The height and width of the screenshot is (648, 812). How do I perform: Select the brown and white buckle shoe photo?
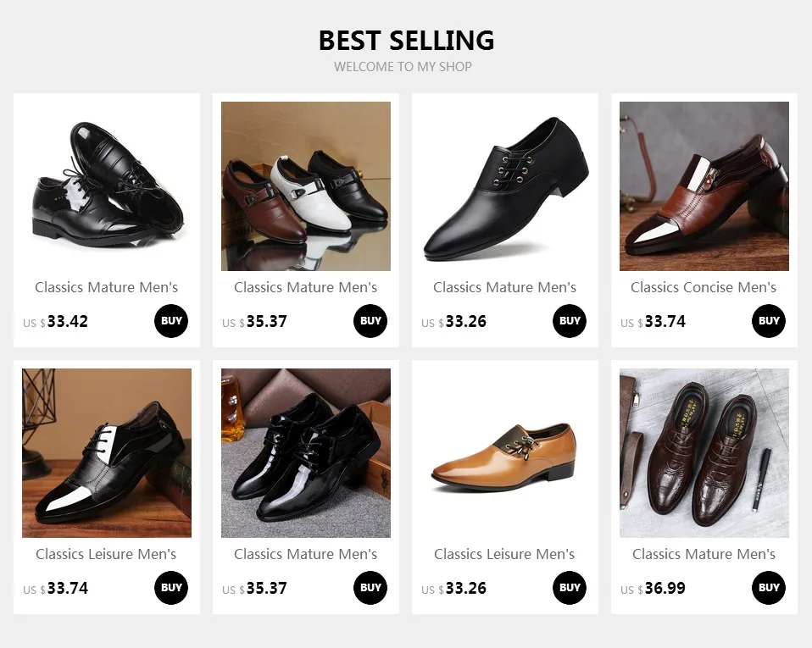[704, 186]
